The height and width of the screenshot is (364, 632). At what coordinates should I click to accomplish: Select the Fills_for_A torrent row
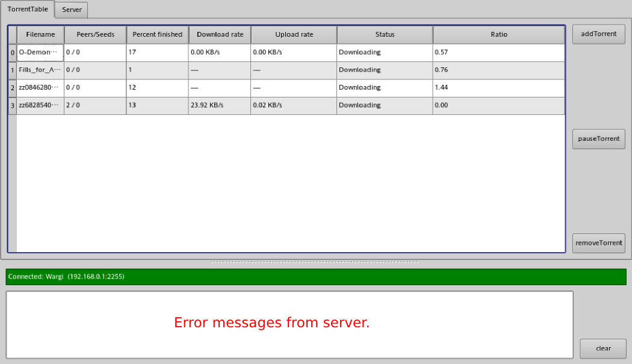point(40,70)
